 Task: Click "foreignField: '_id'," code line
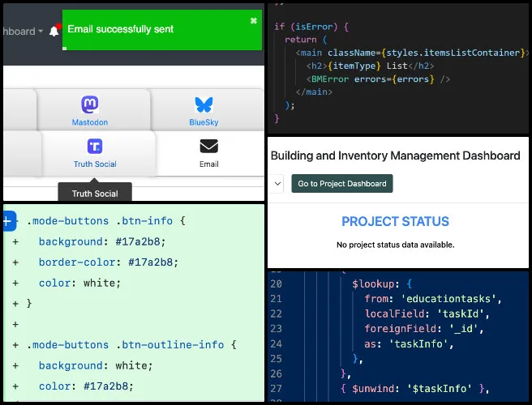(x=424, y=329)
